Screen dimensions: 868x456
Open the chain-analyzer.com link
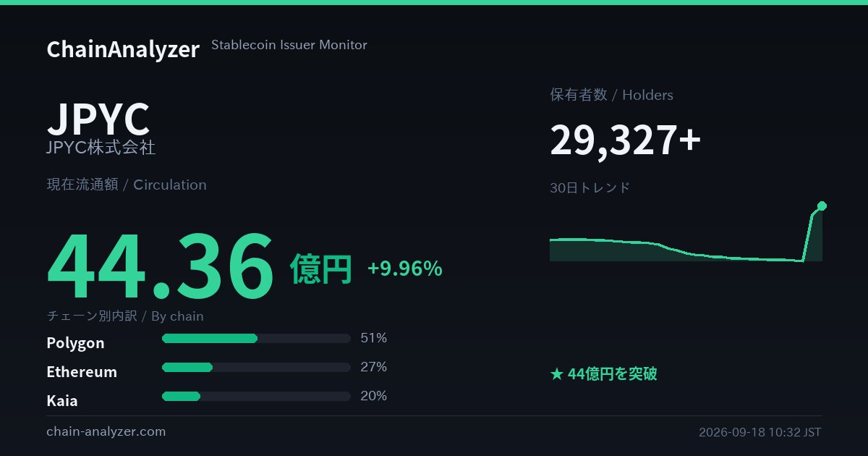coord(106,431)
